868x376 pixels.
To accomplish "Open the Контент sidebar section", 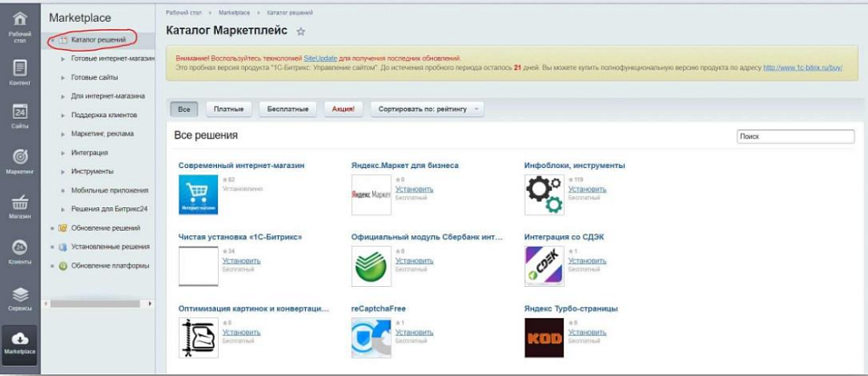I will (20, 71).
